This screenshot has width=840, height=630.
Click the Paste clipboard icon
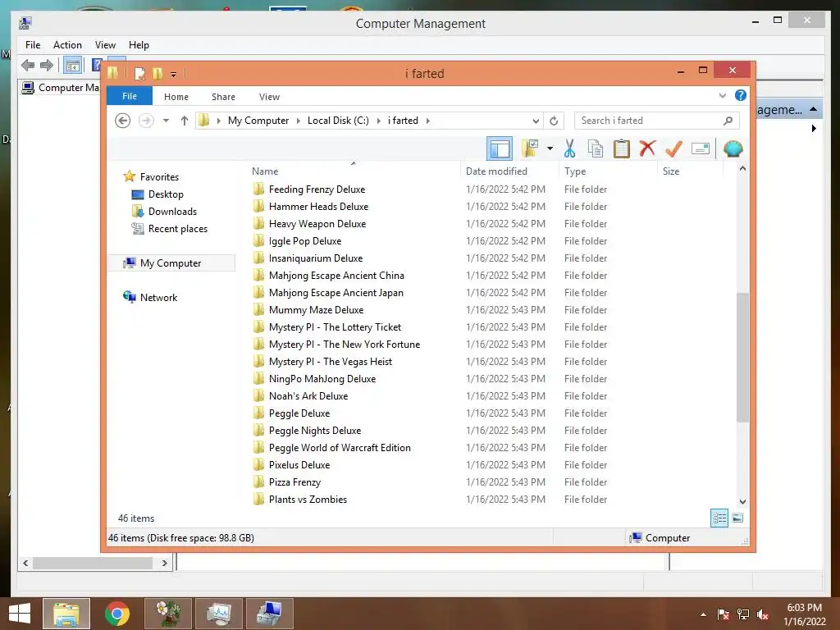622,148
